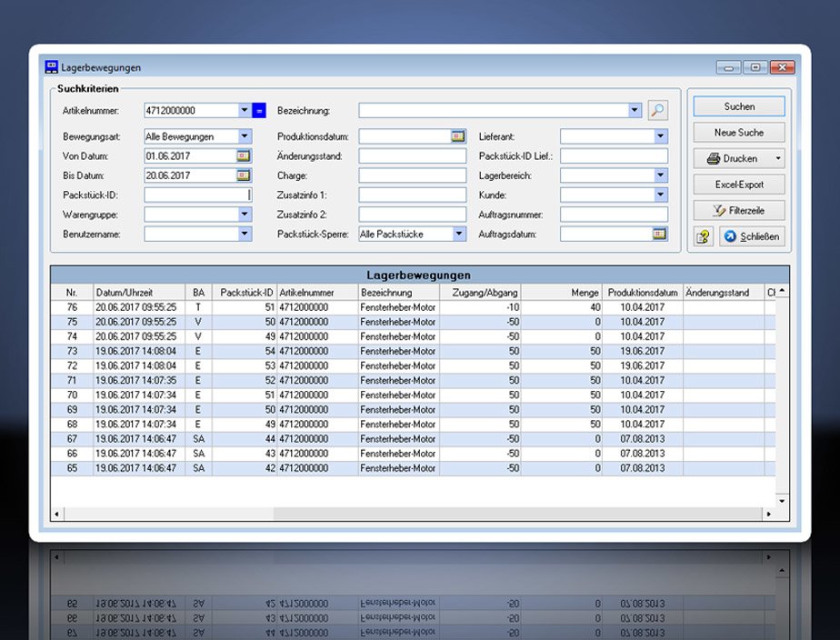840x640 pixels.
Task: Expand the Lagerbereich dropdown
Action: [x=660, y=175]
